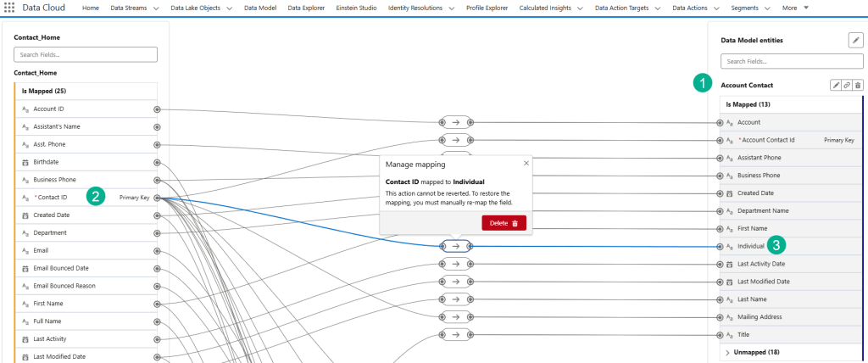The height and width of the screenshot is (363, 868).
Task: Click the Contact ID to Individual arrow node
Action: [455, 246]
